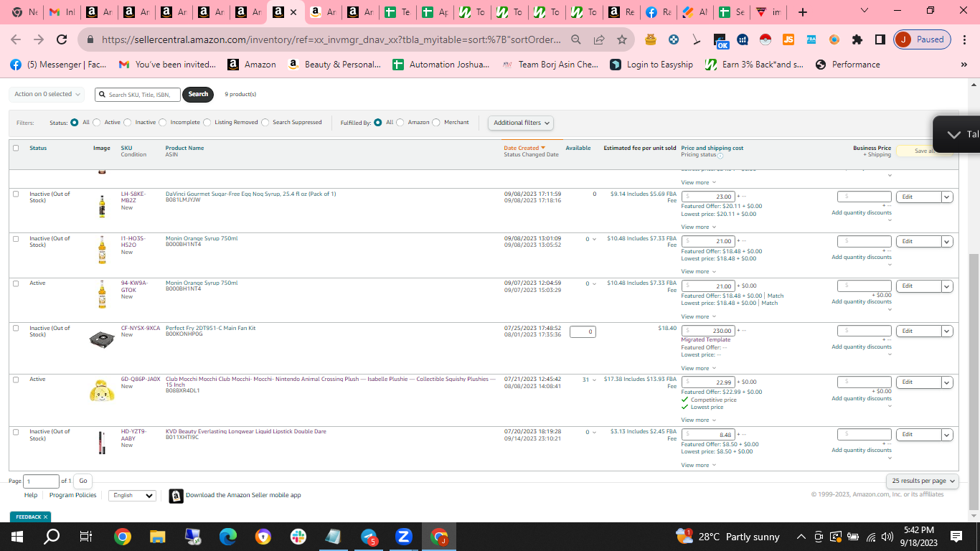The height and width of the screenshot is (551, 980).
Task: Click Add quantity discounts for Isabelle Plushie row
Action: (x=862, y=399)
